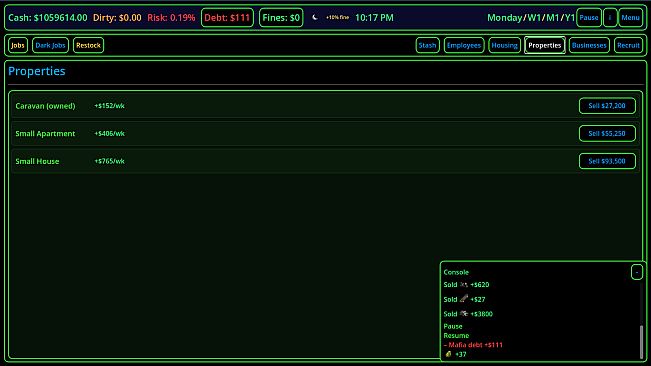
Task: Open the Menu
Action: tap(630, 18)
